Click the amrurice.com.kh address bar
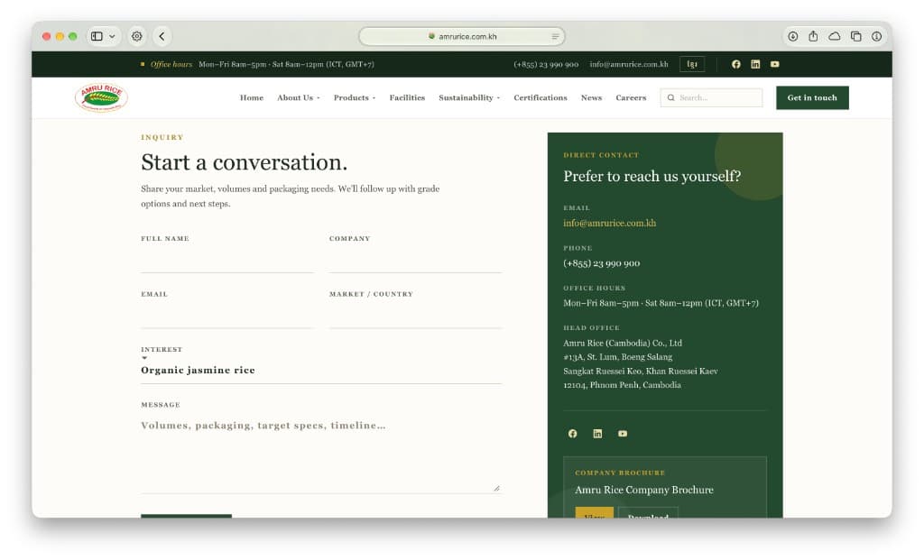The image size is (924, 560). [462, 36]
